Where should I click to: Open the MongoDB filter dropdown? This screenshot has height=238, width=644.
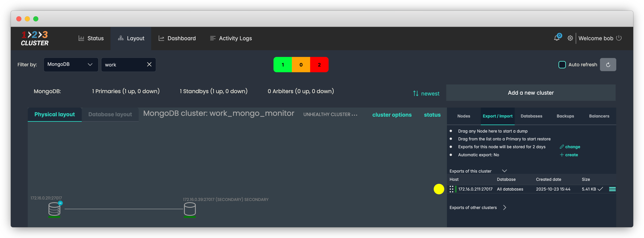point(71,65)
